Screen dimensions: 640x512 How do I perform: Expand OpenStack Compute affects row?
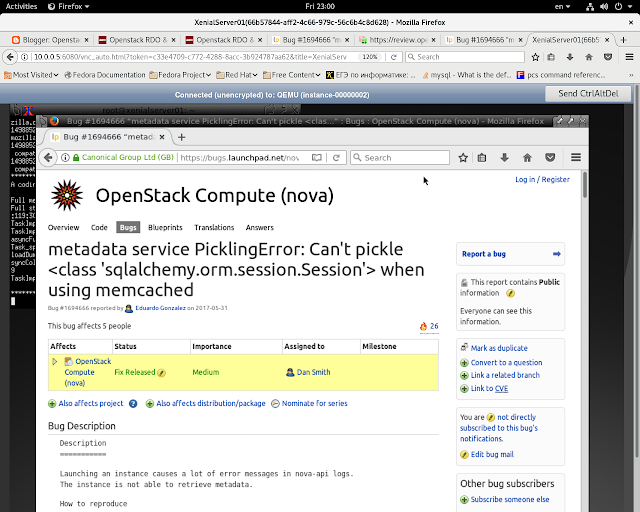pyautogui.click(x=55, y=361)
